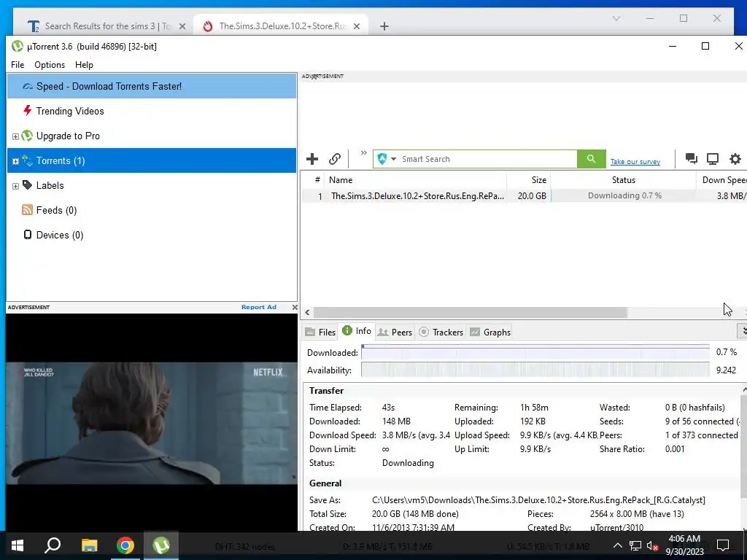Sort torrents by Name column header
Image resolution: width=747 pixels, height=560 pixels.
(415, 180)
